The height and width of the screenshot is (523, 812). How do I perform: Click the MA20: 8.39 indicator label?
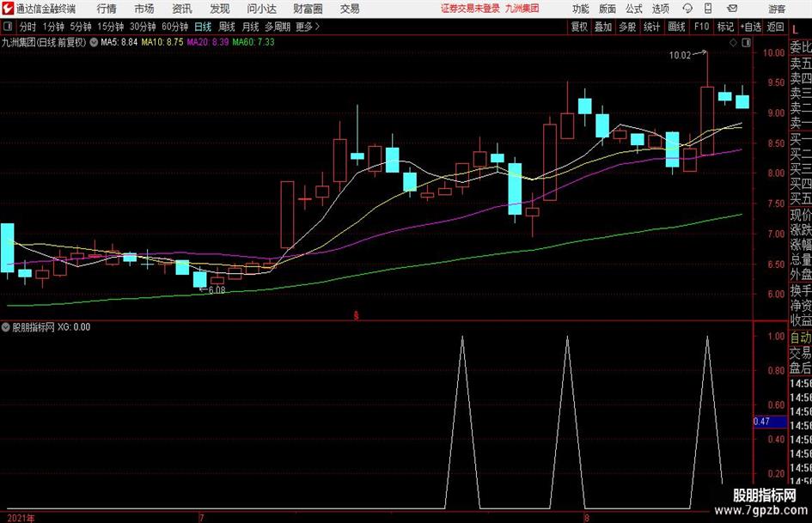tap(208, 42)
